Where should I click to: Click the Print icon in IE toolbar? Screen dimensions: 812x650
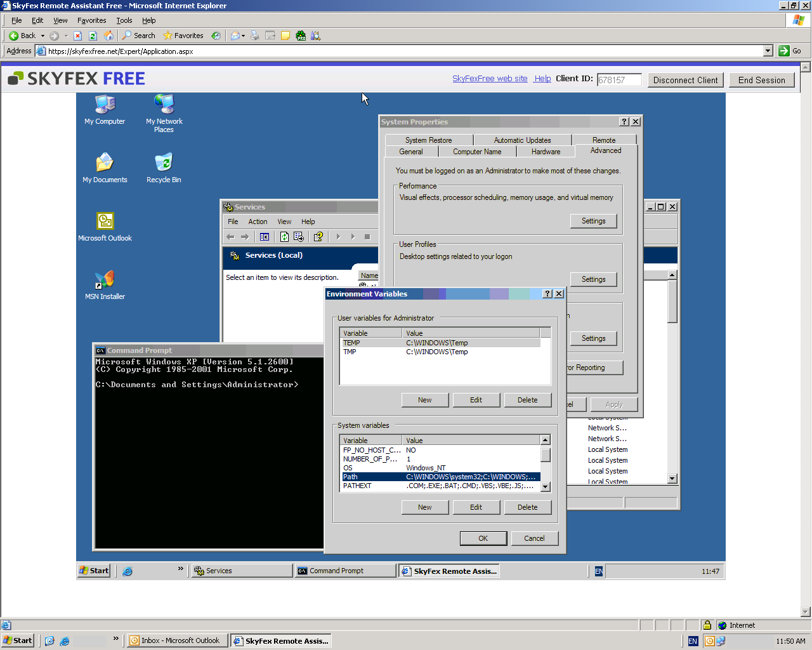tap(255, 36)
